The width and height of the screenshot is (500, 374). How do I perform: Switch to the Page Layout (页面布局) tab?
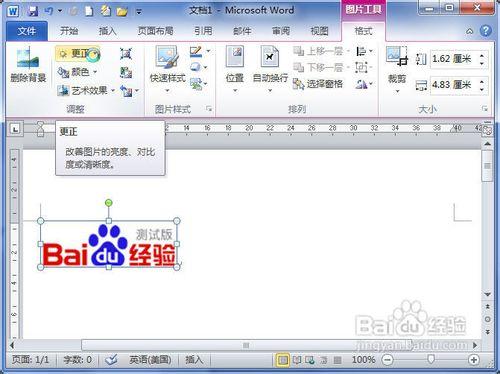click(155, 31)
